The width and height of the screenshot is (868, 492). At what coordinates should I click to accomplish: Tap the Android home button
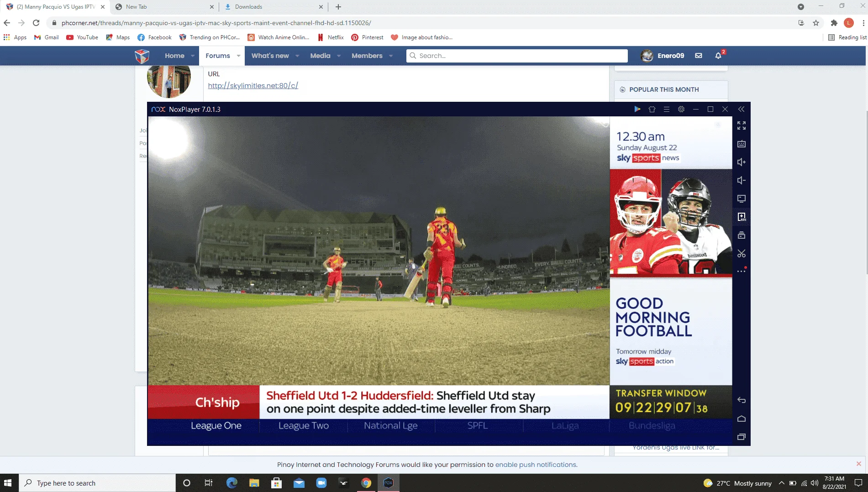coord(742,419)
